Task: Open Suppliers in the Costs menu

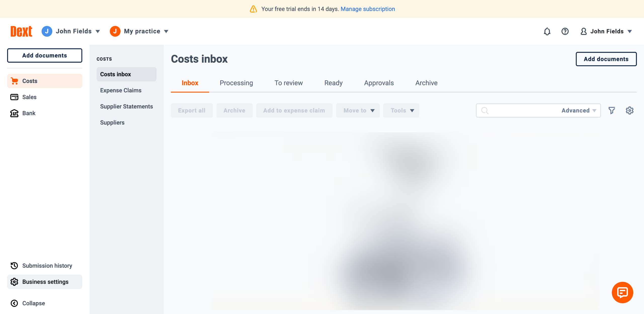Action: (x=112, y=123)
